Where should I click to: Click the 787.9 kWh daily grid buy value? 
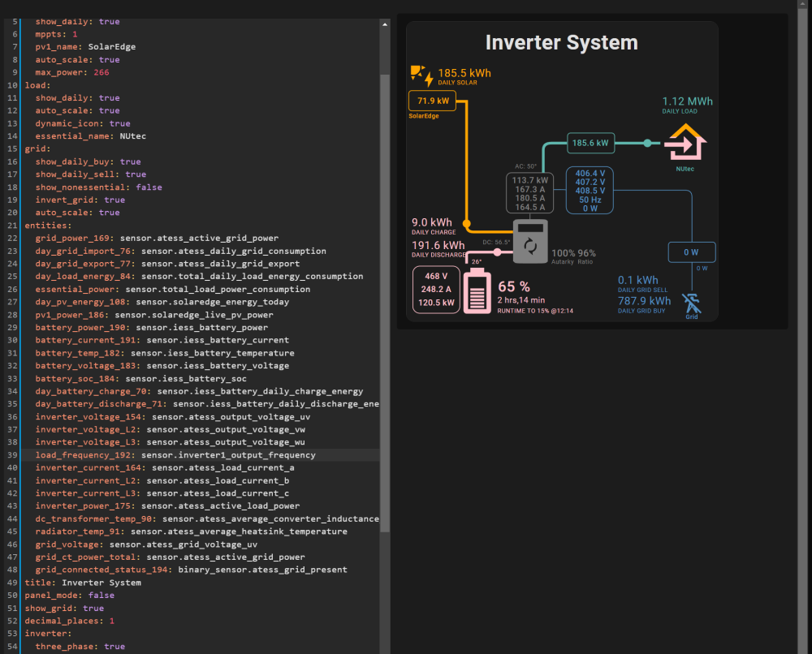[x=644, y=301]
